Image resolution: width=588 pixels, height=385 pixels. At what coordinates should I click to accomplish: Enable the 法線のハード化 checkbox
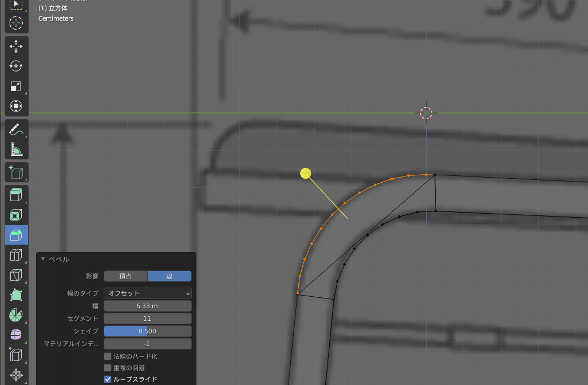tap(108, 356)
